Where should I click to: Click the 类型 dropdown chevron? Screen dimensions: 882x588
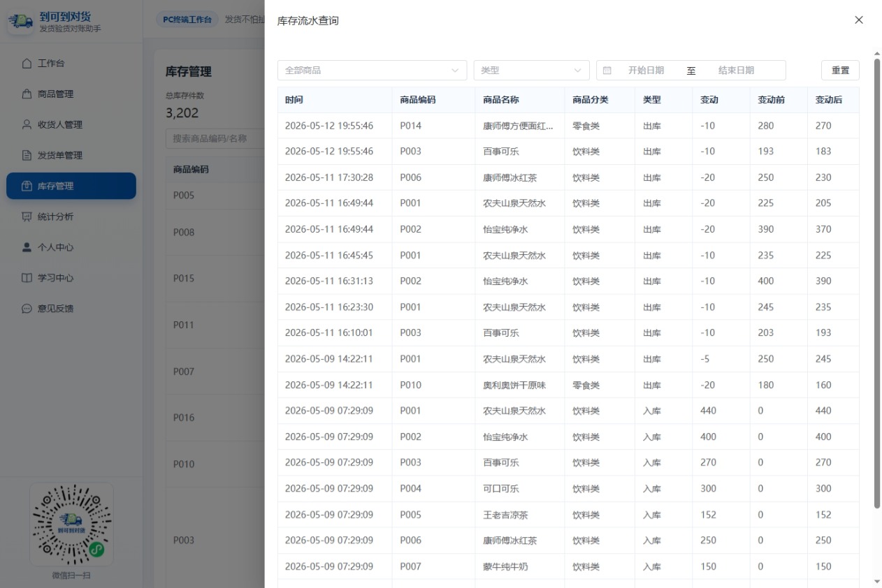577,71
